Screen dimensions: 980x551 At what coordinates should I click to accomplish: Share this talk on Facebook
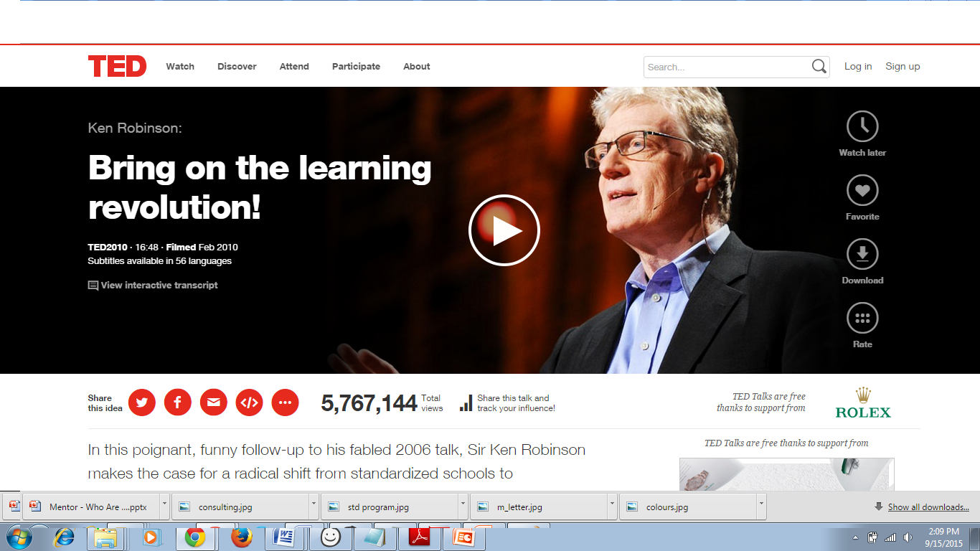pos(178,402)
